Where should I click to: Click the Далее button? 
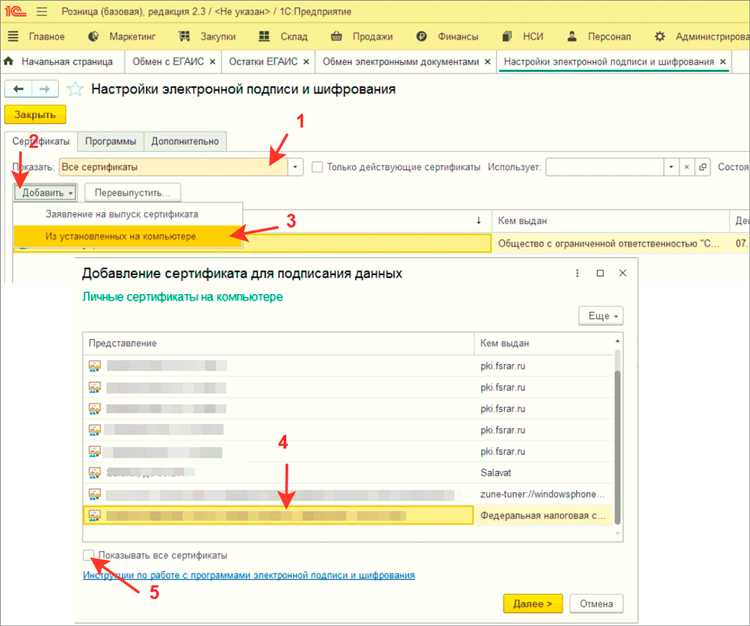click(533, 604)
